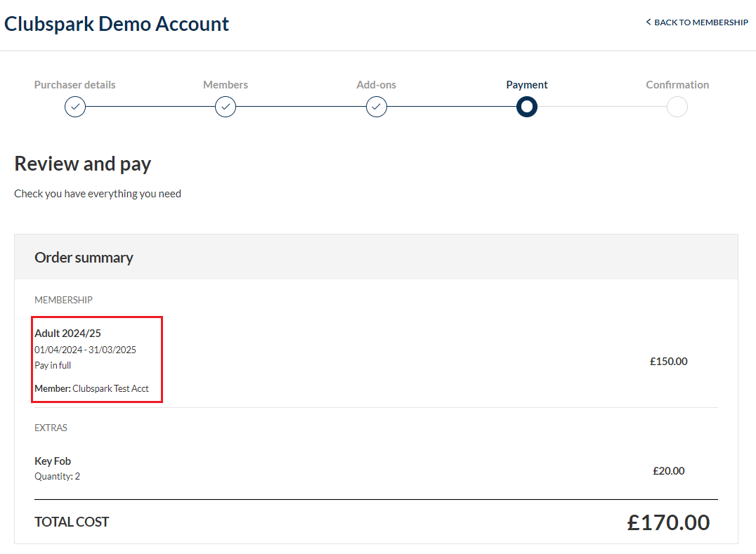756x554 pixels.
Task: Click the empty Confirmation step circle
Action: 677,107
